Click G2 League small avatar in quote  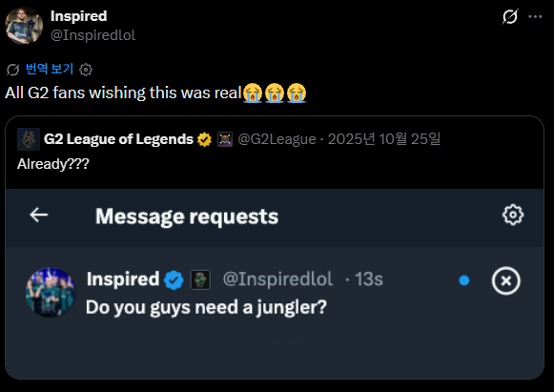pyautogui.click(x=29, y=139)
